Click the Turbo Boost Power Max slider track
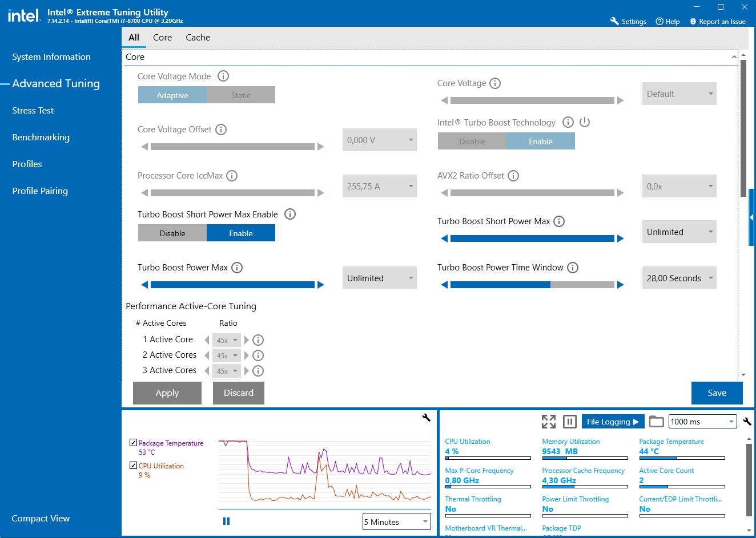756x538 pixels. pyautogui.click(x=232, y=285)
